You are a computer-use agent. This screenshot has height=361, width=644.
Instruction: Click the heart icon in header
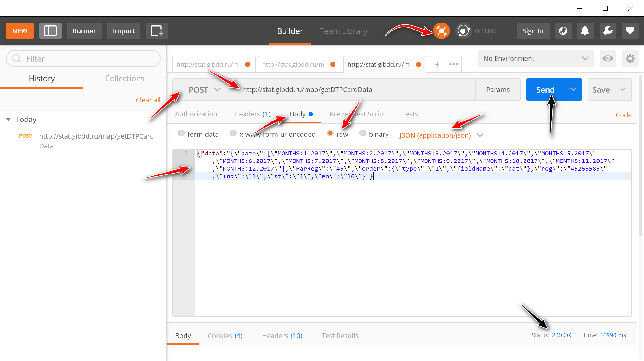[630, 31]
